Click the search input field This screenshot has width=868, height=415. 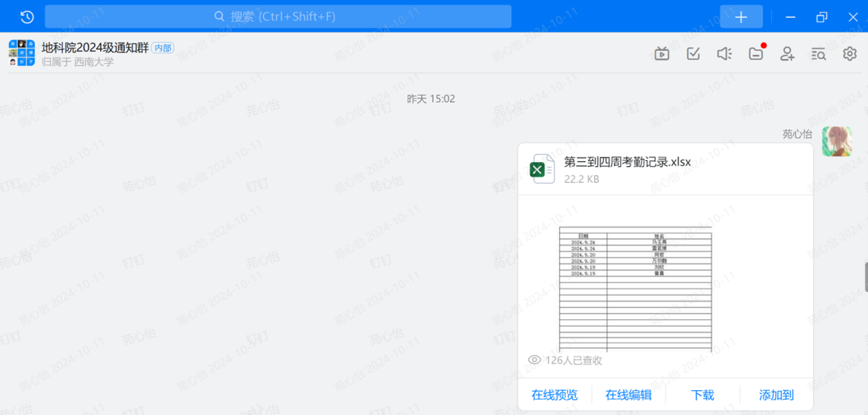click(x=278, y=16)
